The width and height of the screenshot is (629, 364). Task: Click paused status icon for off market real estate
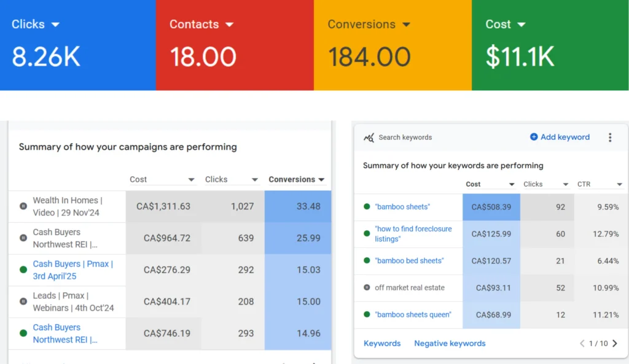pyautogui.click(x=367, y=287)
